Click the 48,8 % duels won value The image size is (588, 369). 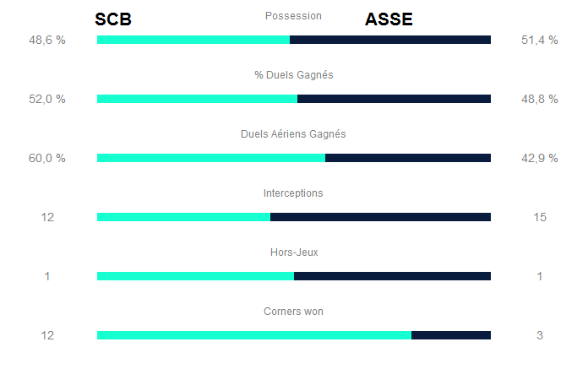pyautogui.click(x=539, y=99)
